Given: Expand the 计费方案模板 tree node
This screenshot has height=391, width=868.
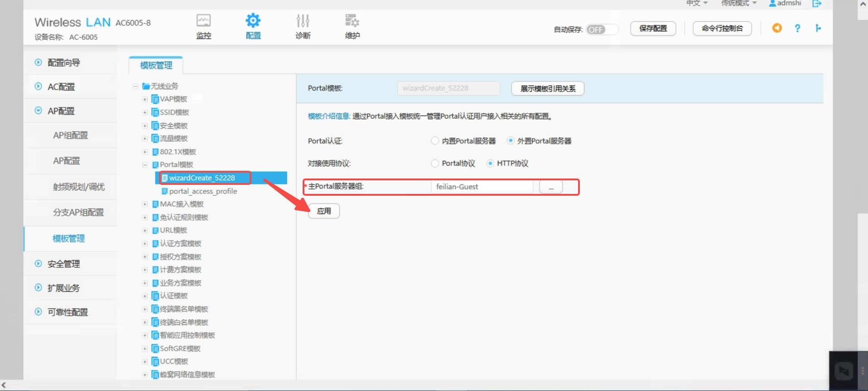Looking at the screenshot, I should coord(145,270).
